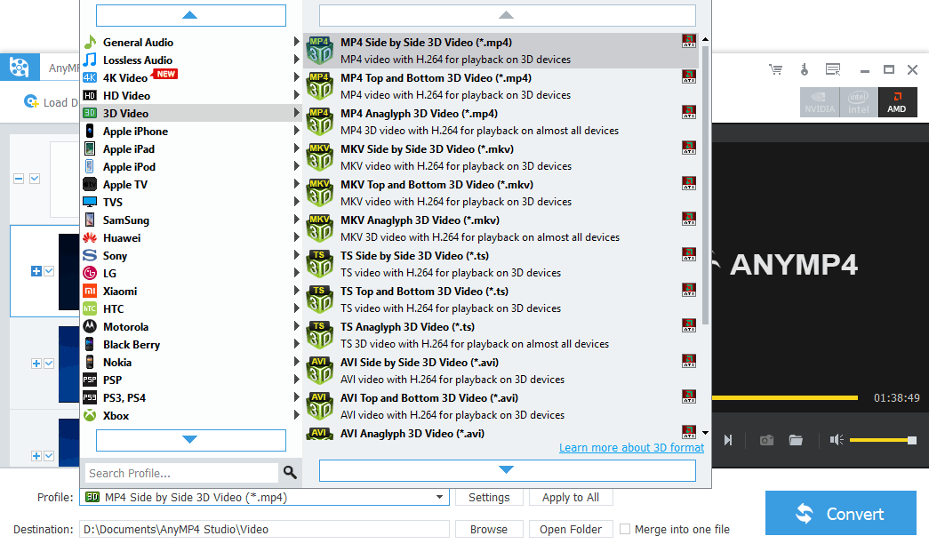
Task: Click the yellow playback progress bar
Action: pos(785,397)
